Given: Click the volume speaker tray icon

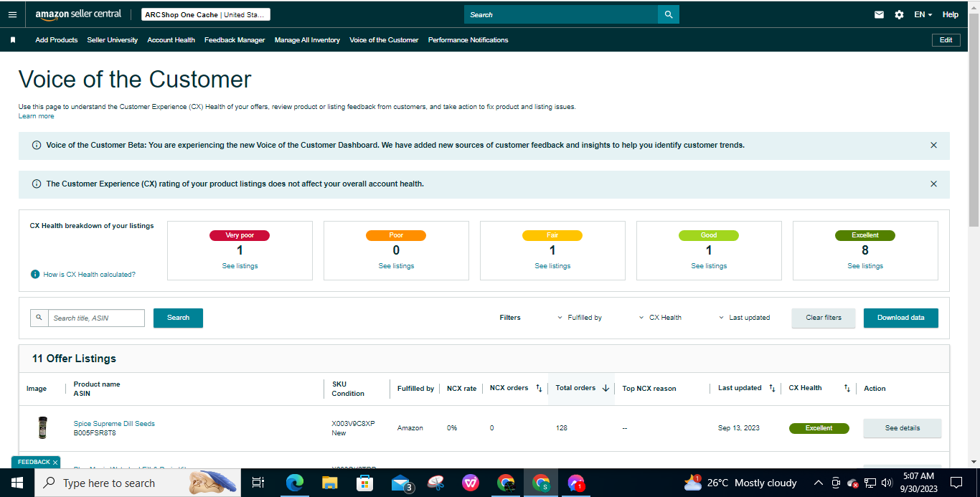Looking at the screenshot, I should pyautogui.click(x=887, y=483).
